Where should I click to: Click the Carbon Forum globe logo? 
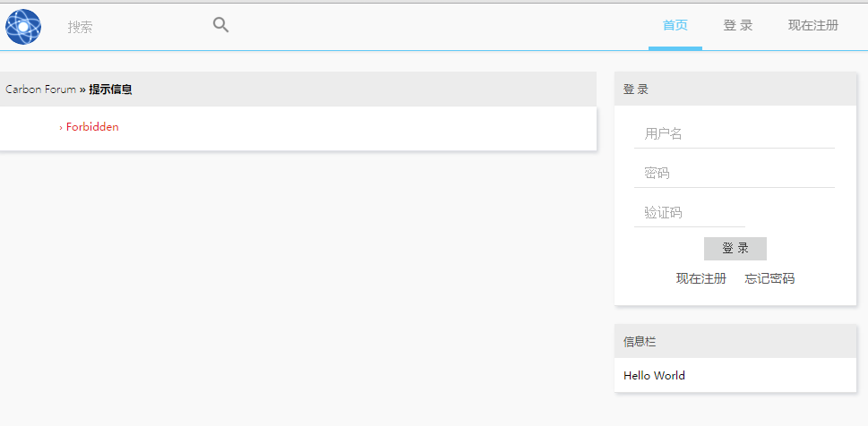(23, 27)
